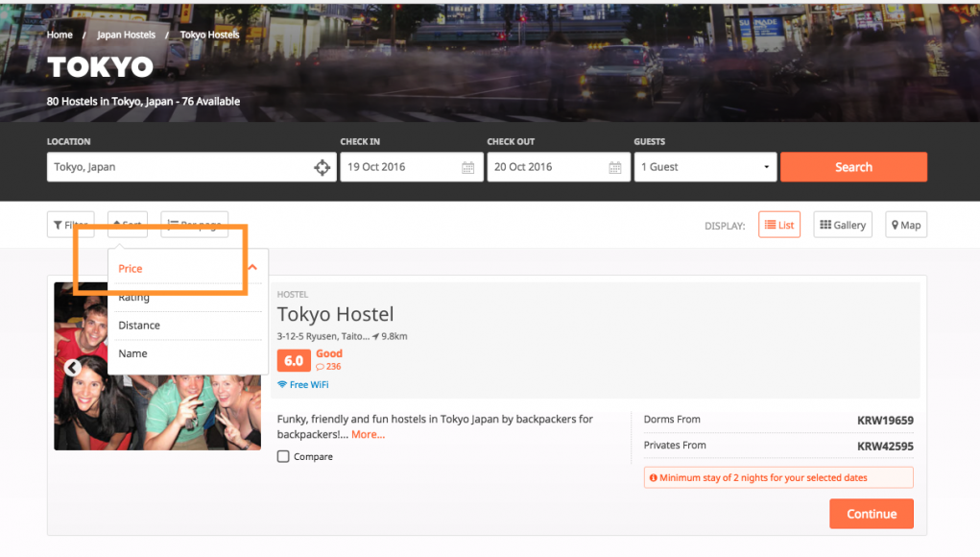Sort hostels by Distance
The width and height of the screenshot is (980, 557).
click(139, 326)
